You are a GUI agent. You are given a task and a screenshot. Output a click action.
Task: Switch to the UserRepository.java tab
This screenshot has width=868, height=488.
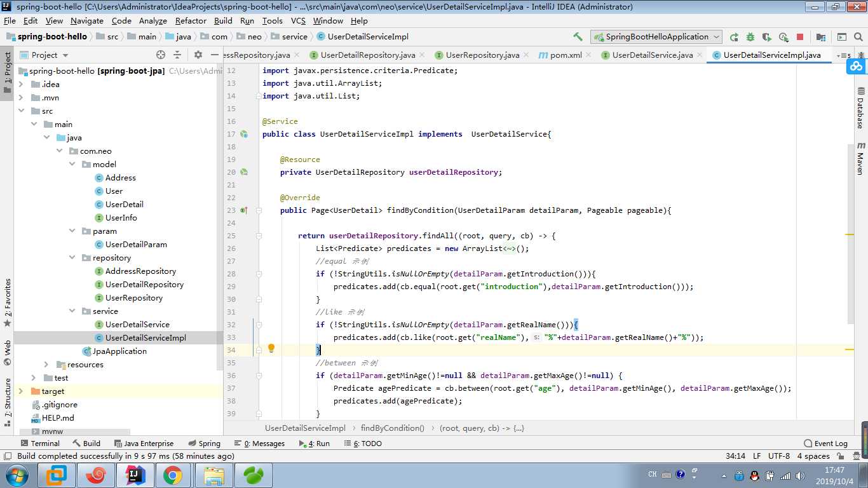pyautogui.click(x=482, y=55)
